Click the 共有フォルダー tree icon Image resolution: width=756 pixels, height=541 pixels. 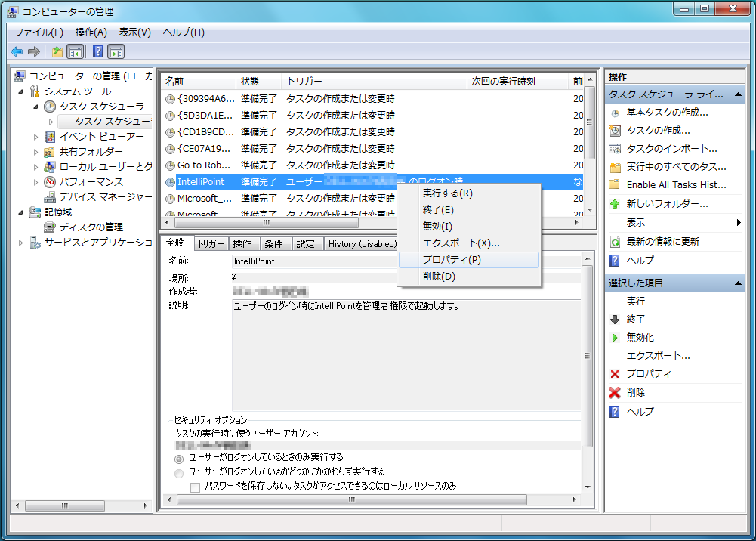point(49,152)
